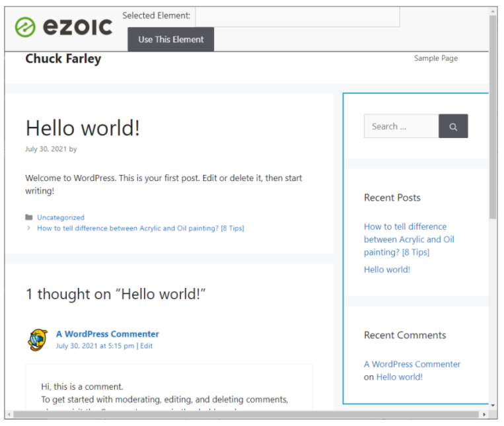Click the Ezoic logo
Viewport: 504px width, 426px height.
point(64,27)
